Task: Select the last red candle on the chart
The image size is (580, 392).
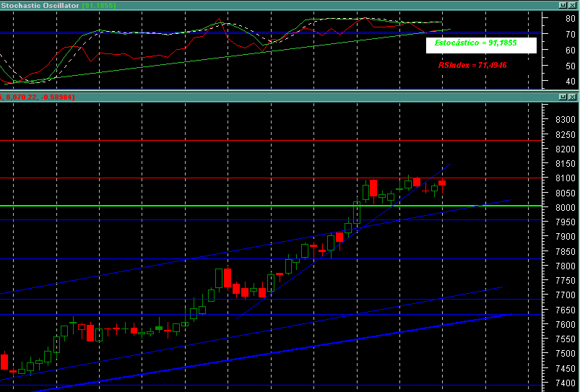Action: pos(442,183)
